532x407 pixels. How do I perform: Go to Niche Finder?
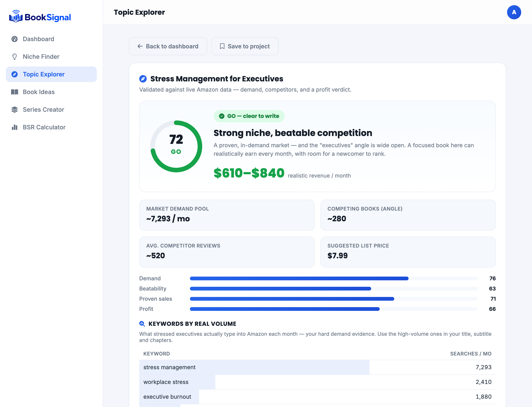pos(51,57)
